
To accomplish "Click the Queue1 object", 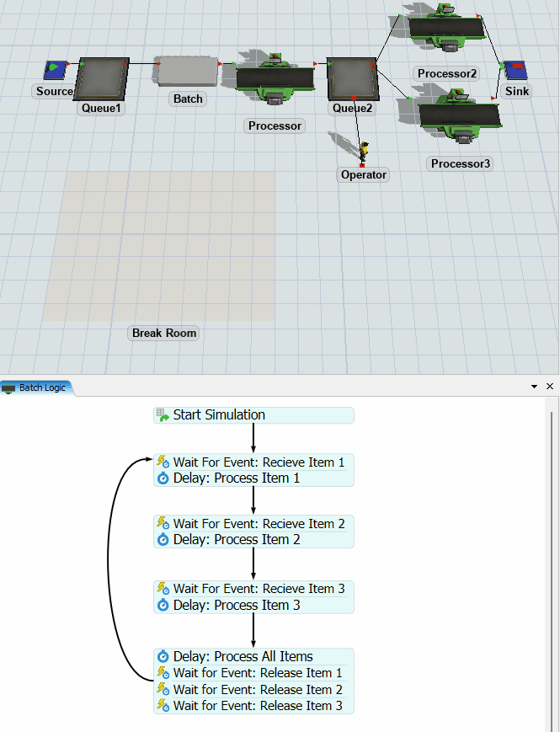I will pos(102,79).
